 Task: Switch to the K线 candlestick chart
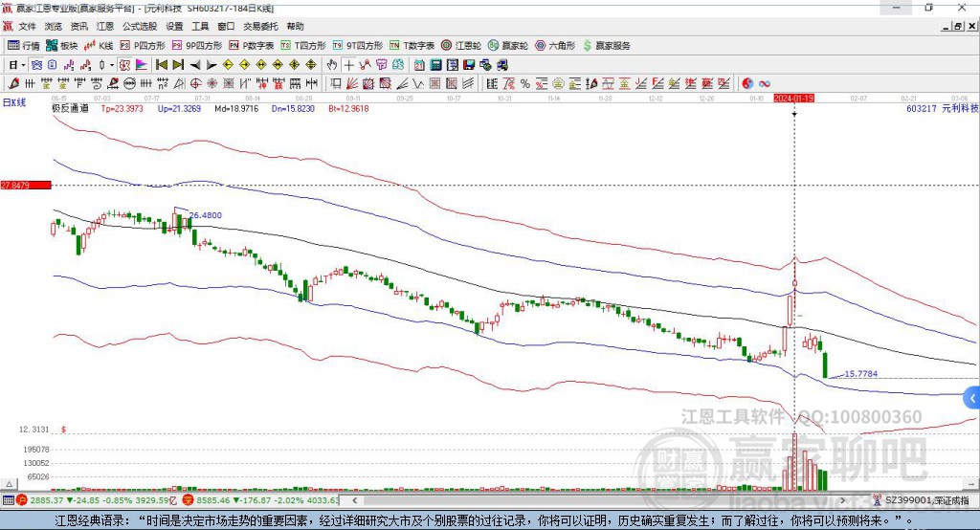point(99,46)
